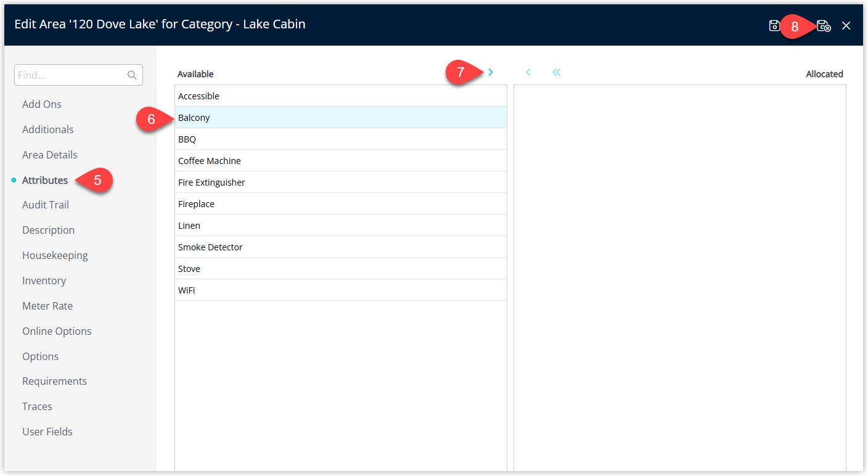Open the Description section
Screen dimensions: 868x476
click(49, 230)
